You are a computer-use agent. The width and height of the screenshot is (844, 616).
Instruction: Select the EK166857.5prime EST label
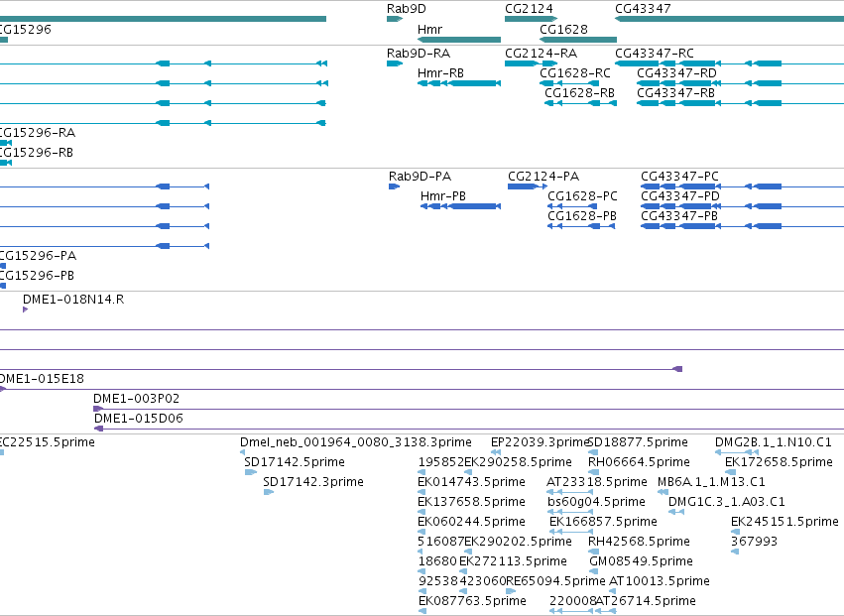tap(603, 522)
